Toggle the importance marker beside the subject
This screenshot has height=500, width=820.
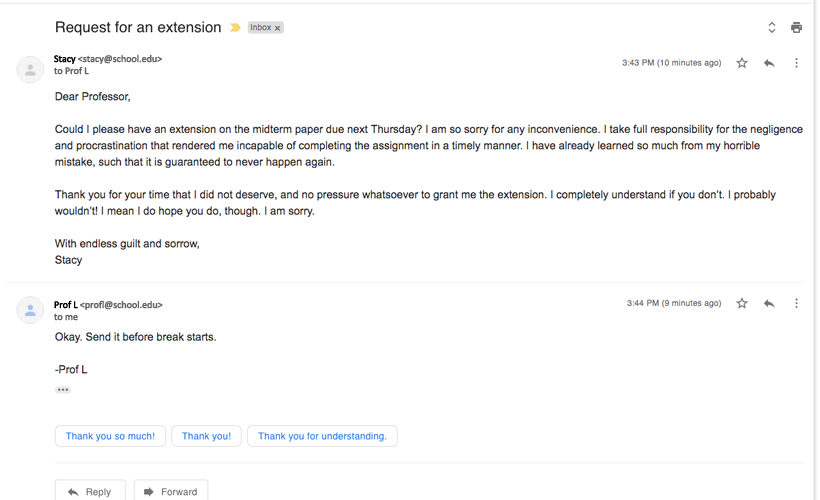[x=235, y=28]
